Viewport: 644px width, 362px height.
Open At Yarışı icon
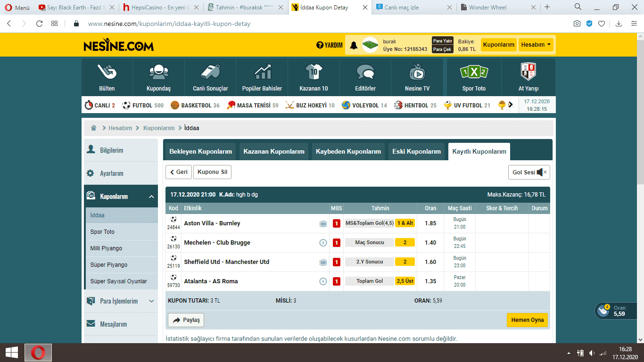(528, 72)
